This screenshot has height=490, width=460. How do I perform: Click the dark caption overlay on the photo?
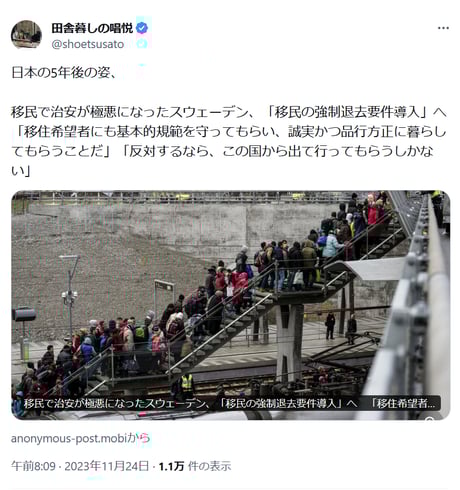[x=230, y=403]
